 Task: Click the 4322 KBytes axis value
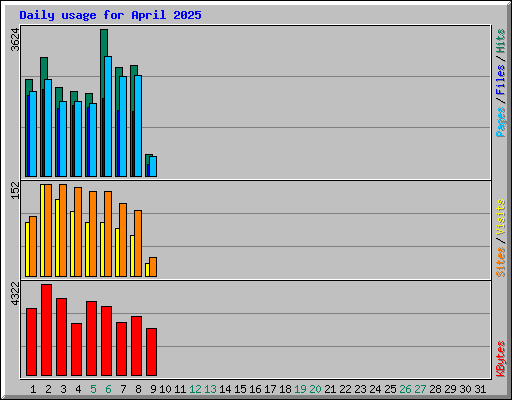point(15,294)
